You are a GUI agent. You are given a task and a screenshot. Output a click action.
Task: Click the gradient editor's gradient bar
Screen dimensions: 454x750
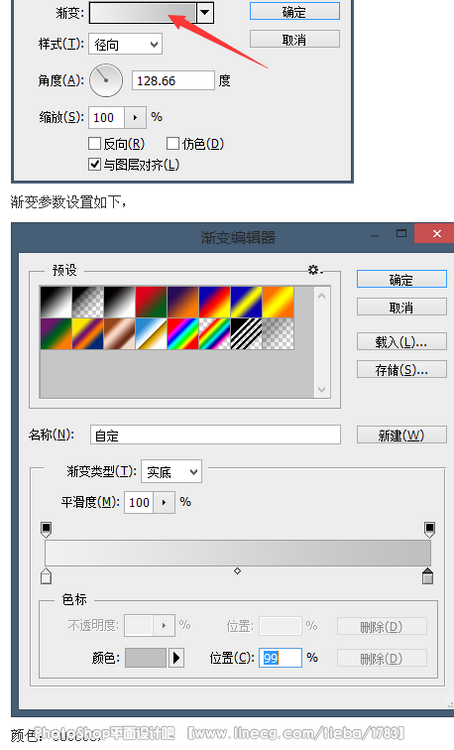click(238, 553)
